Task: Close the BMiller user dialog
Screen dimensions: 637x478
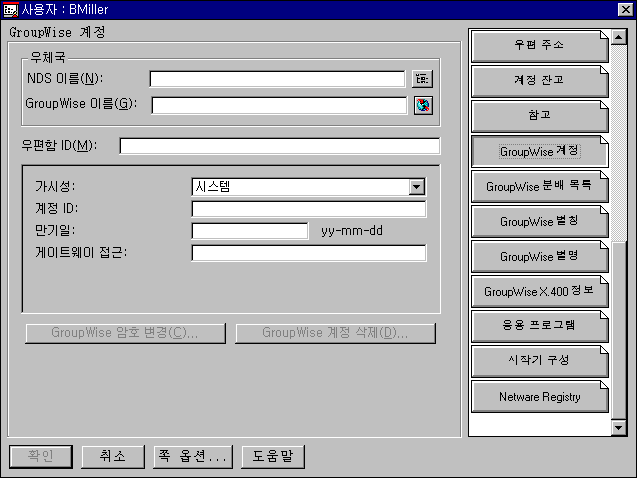Action: click(x=625, y=10)
